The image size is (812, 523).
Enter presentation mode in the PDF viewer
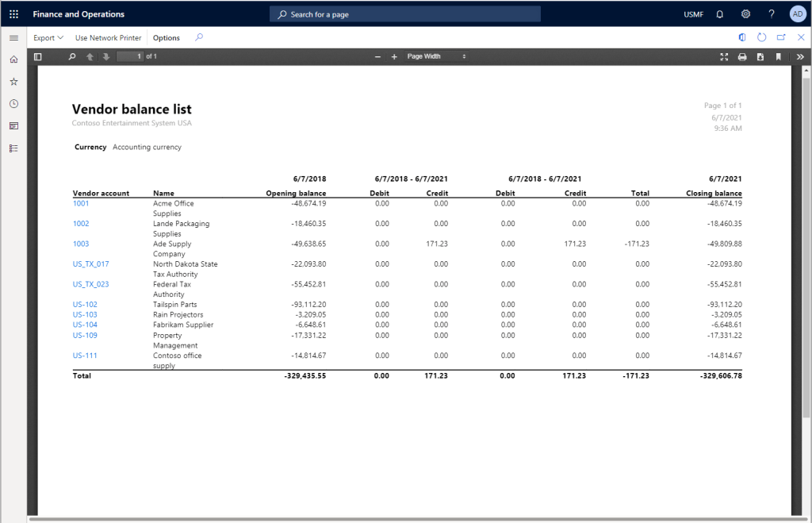pos(723,57)
